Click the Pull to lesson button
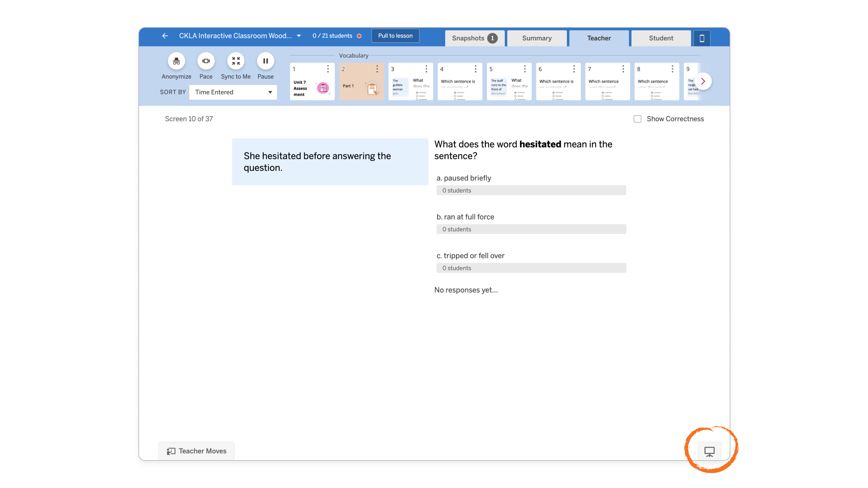 pos(395,35)
